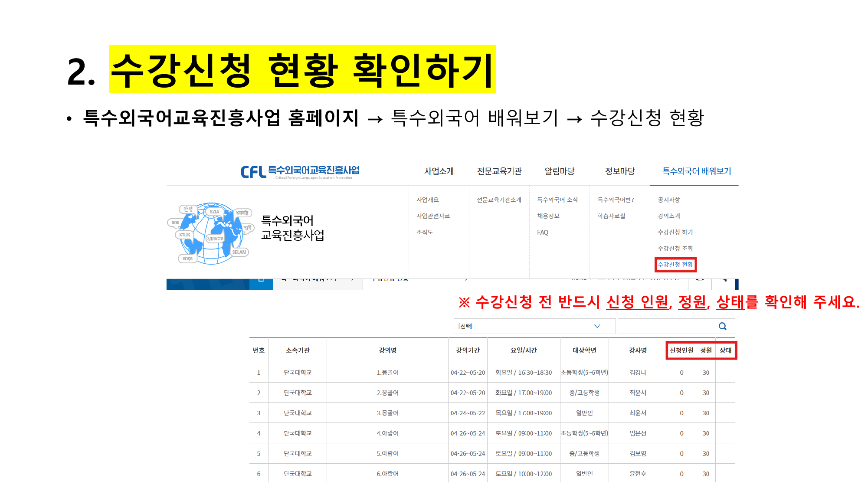The height and width of the screenshot is (488, 868).
Task: Click the 채용정보 link
Action: point(548,216)
